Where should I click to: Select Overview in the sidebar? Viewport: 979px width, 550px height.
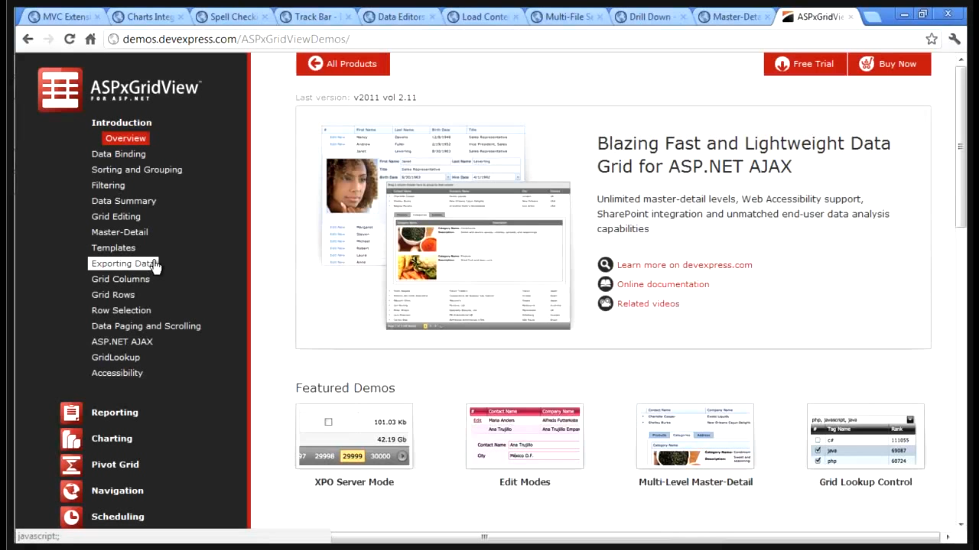pos(125,139)
